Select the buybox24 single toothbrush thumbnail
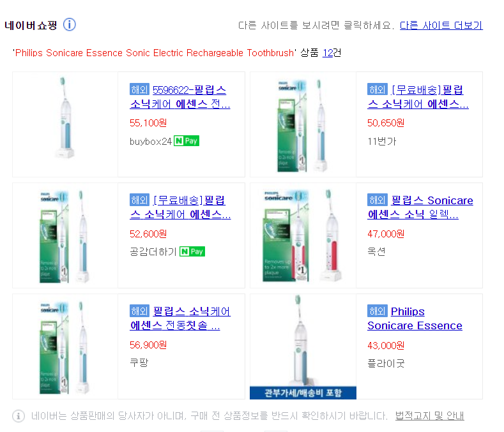Viewport: 504px width, 432px height. (x=65, y=124)
